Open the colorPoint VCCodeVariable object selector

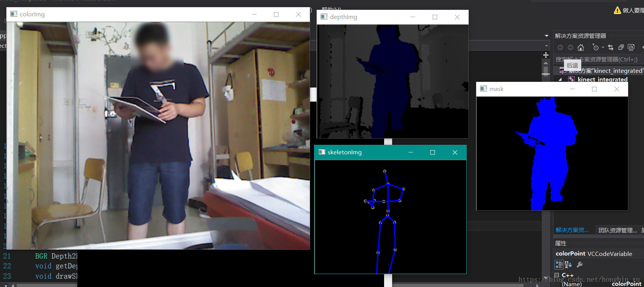(599, 254)
